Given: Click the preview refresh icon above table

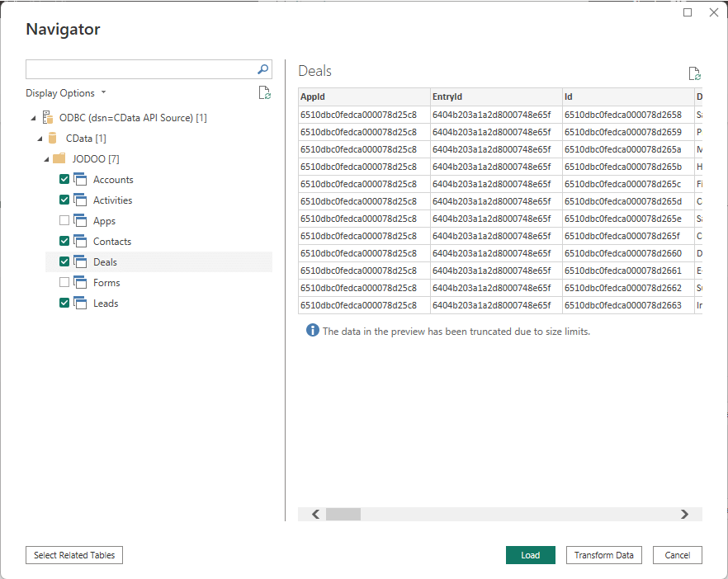Looking at the screenshot, I should tap(694, 73).
